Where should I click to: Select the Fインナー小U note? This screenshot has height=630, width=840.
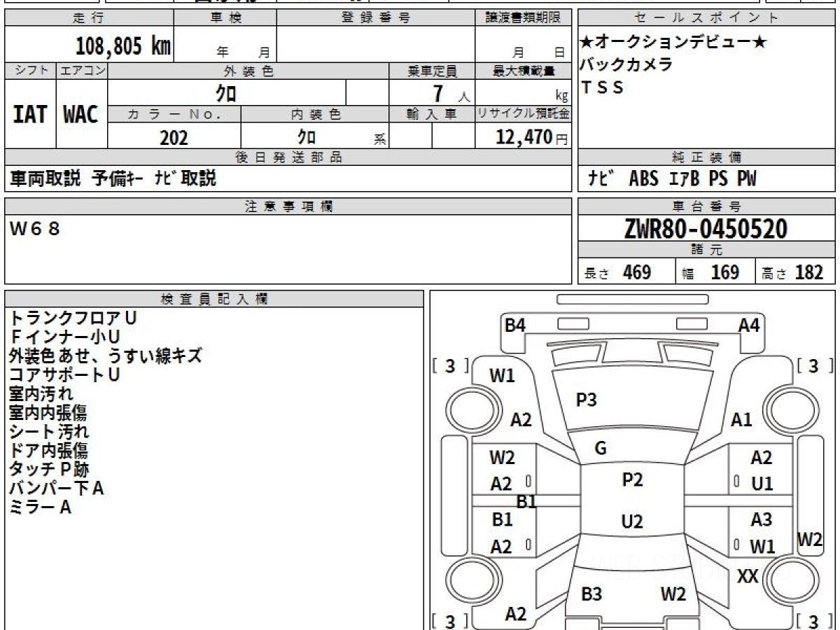(65, 337)
